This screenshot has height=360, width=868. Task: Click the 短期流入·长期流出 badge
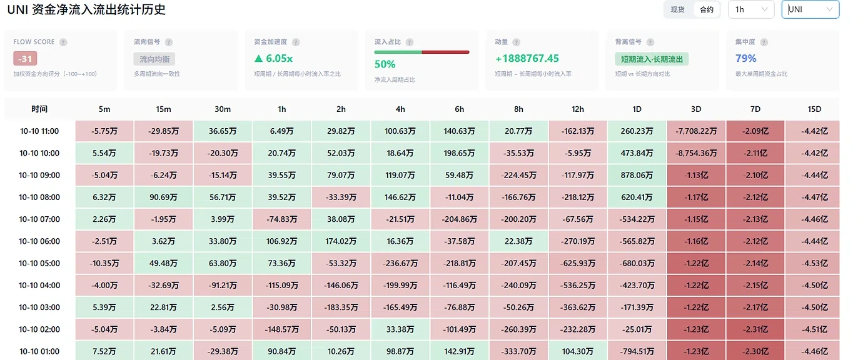pyautogui.click(x=652, y=59)
